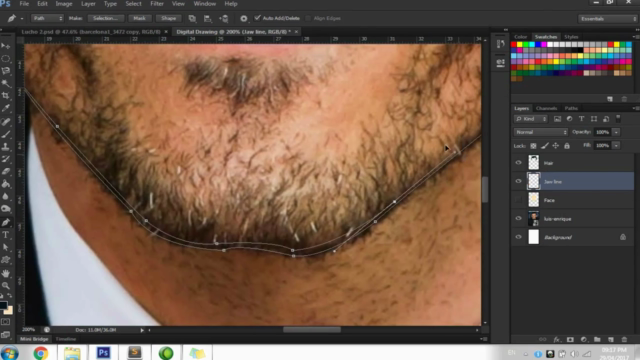The width and height of the screenshot is (640, 360).
Task: Switch to the Lucho 2.psd document tab
Action: click(91, 31)
